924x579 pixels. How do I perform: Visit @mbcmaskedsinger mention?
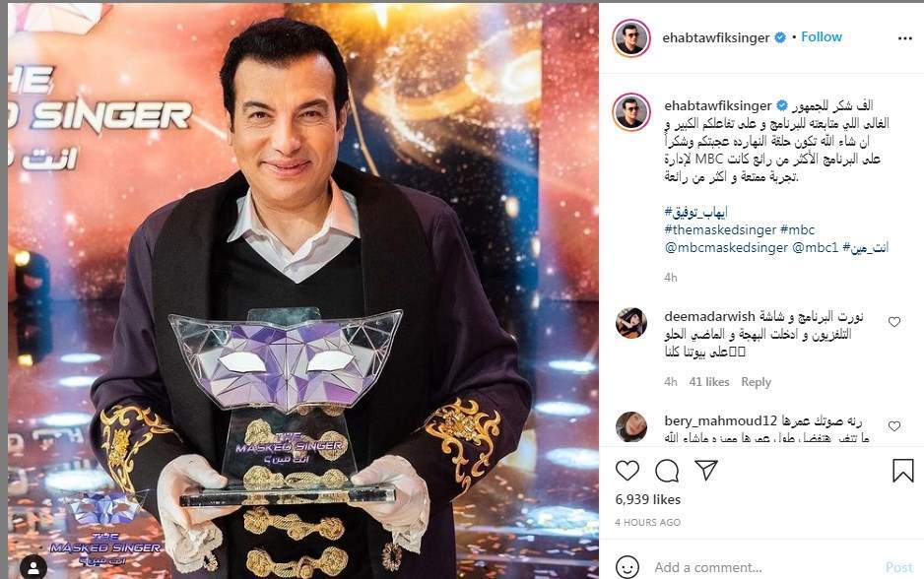726,247
